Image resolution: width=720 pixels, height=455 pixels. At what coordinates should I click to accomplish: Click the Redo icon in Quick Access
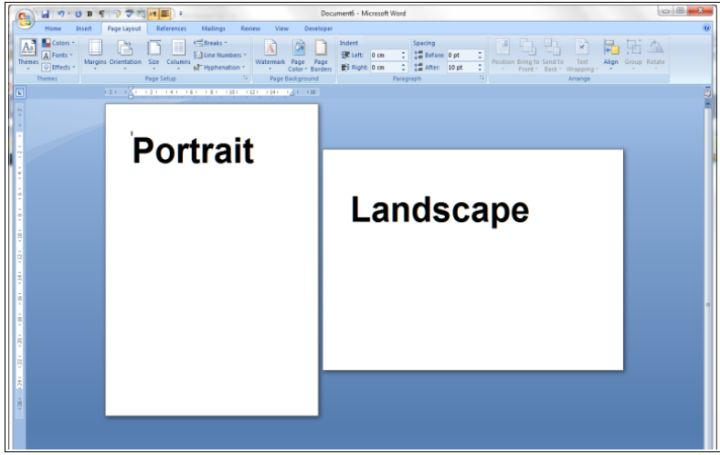point(78,14)
